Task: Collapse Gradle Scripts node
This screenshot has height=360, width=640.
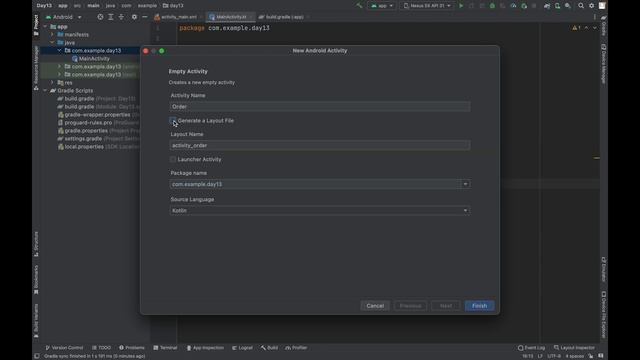Action: 45,91
